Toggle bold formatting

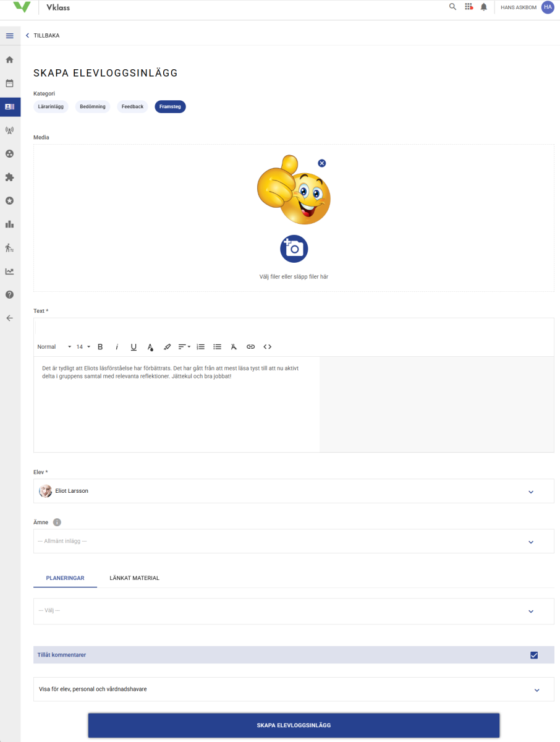[x=100, y=347]
